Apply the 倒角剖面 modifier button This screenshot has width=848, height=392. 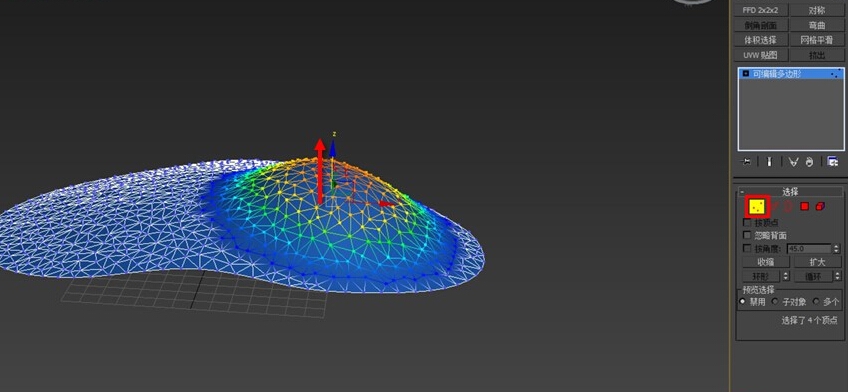[760, 25]
